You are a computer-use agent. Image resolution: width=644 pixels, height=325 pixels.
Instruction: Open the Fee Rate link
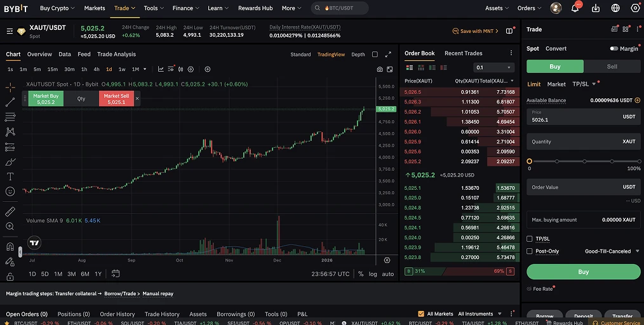point(540,289)
